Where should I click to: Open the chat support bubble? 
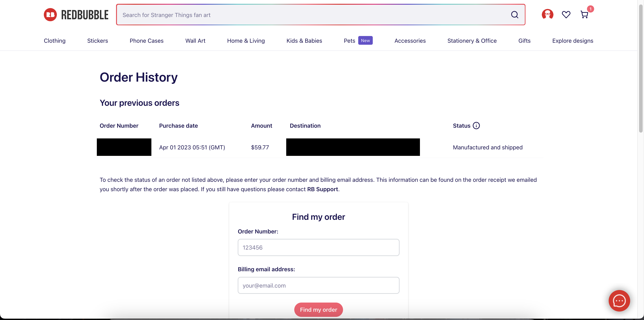[x=619, y=301]
